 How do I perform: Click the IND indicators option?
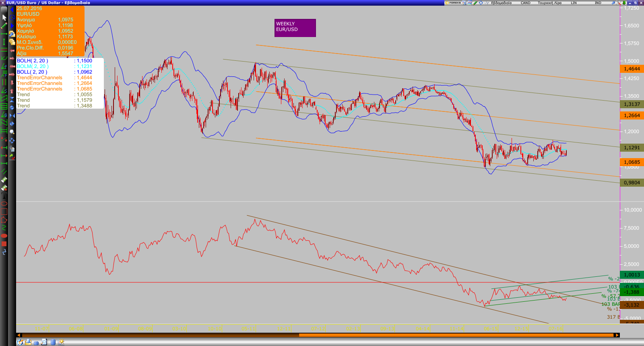[x=598, y=3]
